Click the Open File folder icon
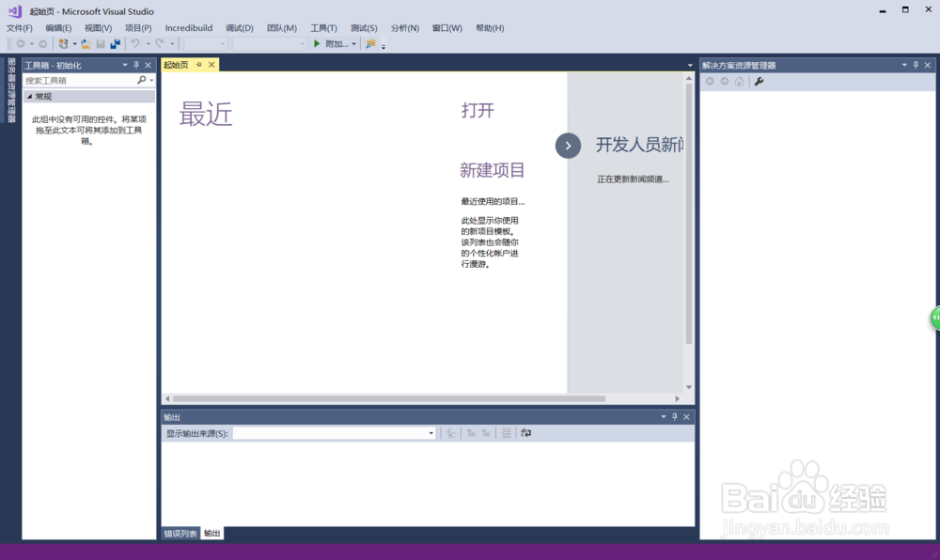The width and height of the screenshot is (940, 560). (x=86, y=44)
